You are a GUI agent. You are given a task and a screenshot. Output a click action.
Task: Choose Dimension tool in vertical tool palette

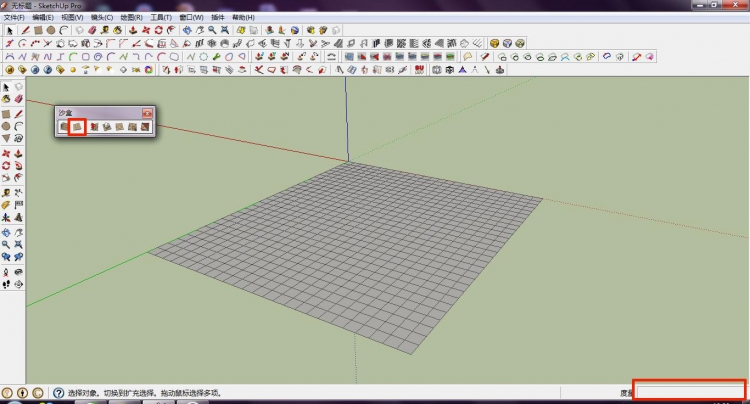tap(19, 193)
